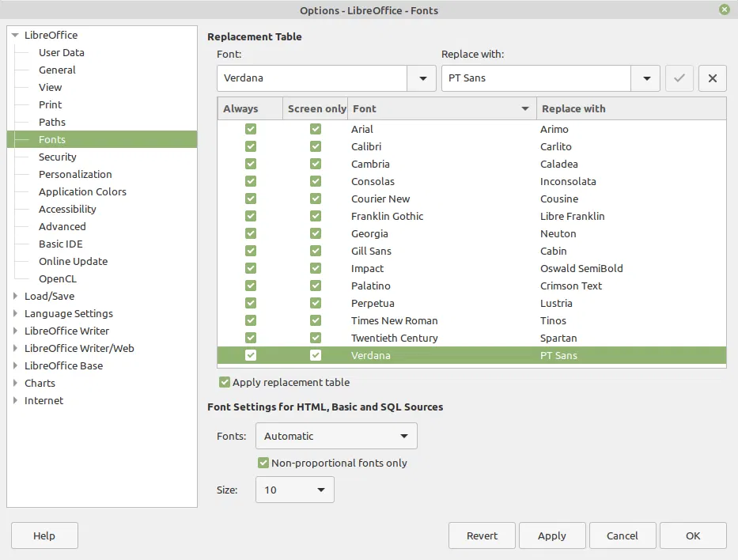Click the Revert button
738x560 pixels.
point(482,535)
